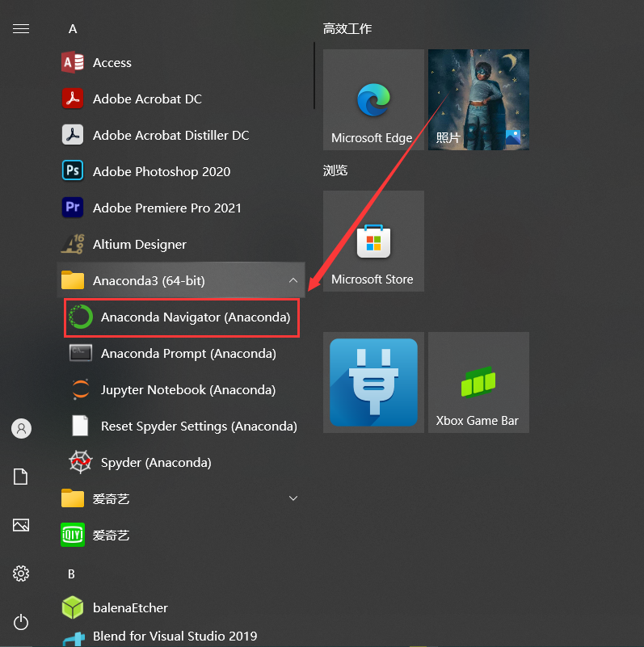The height and width of the screenshot is (647, 644).
Task: Launch Altium Designer text entry
Action: pyautogui.click(x=140, y=245)
